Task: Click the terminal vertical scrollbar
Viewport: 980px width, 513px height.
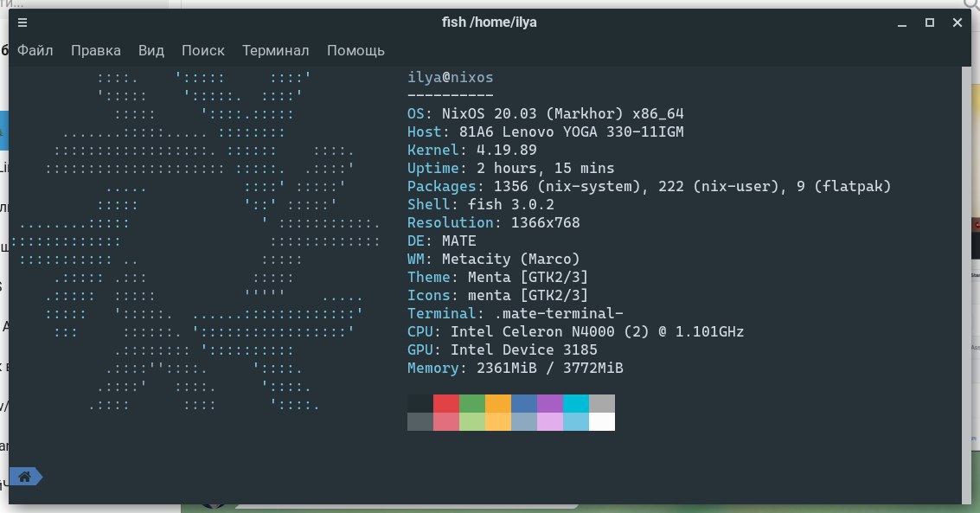Action: coord(967,285)
